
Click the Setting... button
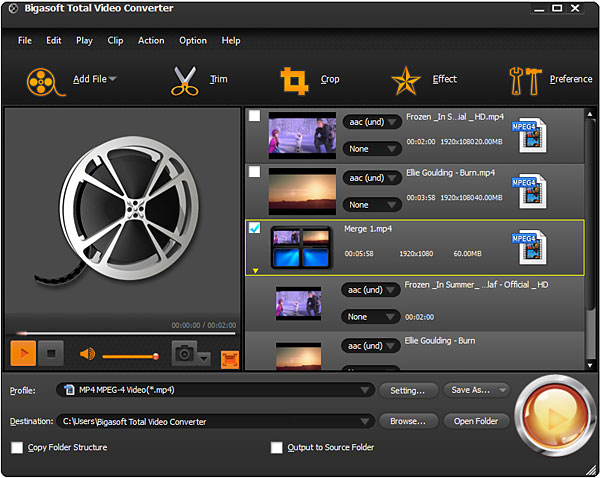click(x=408, y=390)
